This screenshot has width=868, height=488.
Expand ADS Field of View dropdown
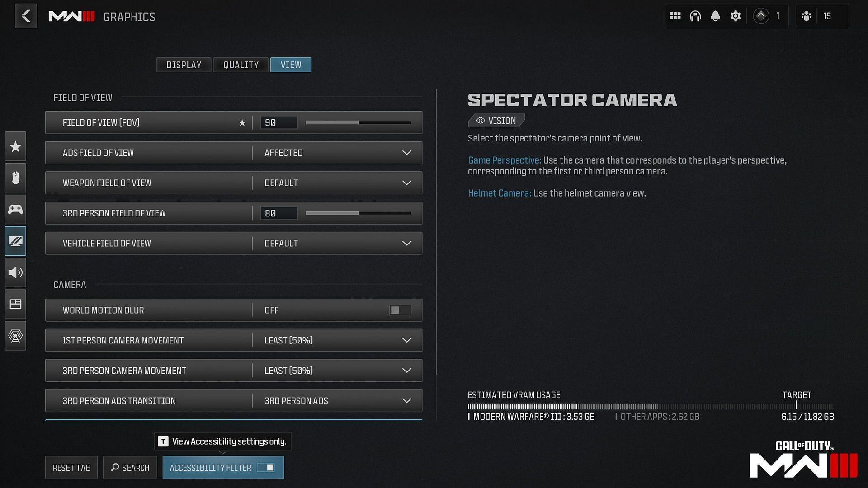pos(406,153)
